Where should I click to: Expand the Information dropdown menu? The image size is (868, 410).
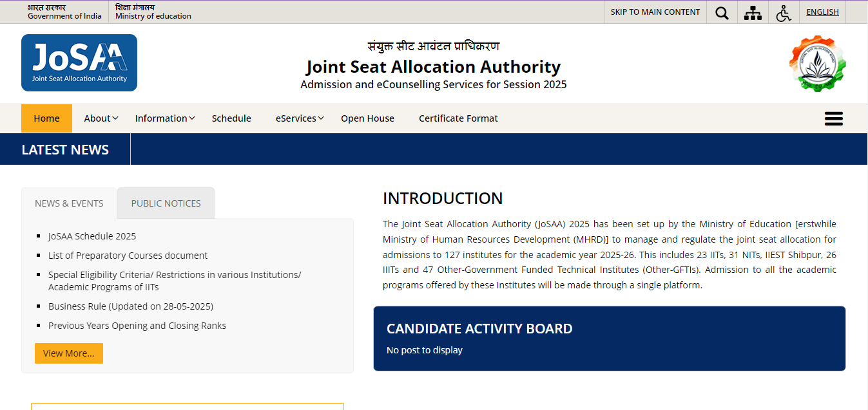pos(165,118)
